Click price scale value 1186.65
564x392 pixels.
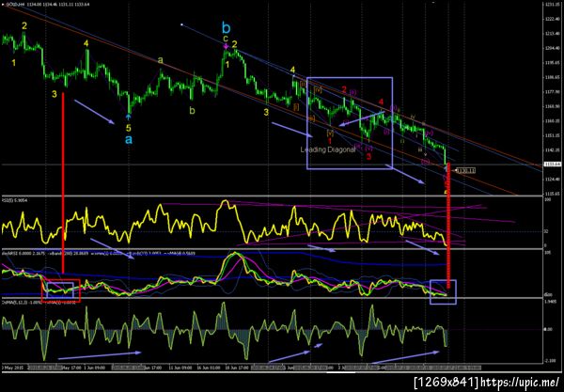[551, 77]
